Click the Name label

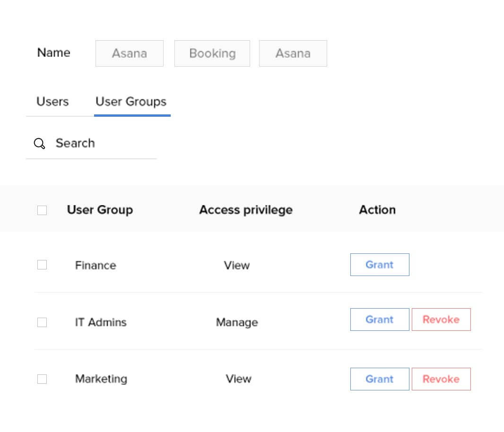(54, 52)
